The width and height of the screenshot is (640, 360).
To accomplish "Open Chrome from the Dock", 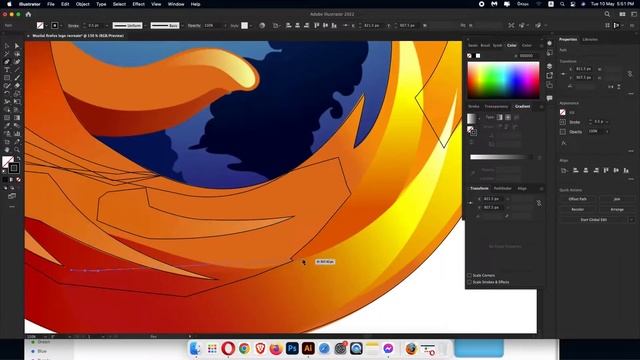I will [244, 349].
